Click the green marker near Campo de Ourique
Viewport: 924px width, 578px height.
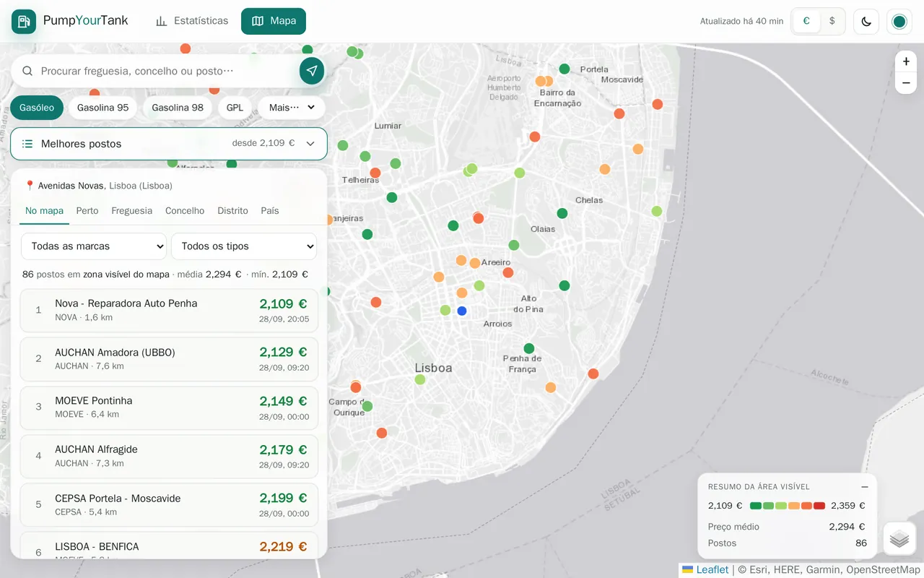point(367,406)
